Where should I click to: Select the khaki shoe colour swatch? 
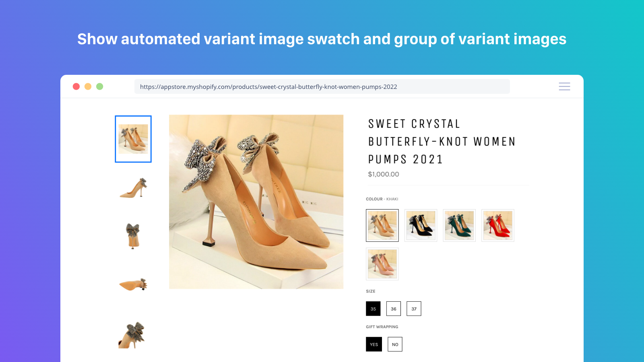point(382,225)
